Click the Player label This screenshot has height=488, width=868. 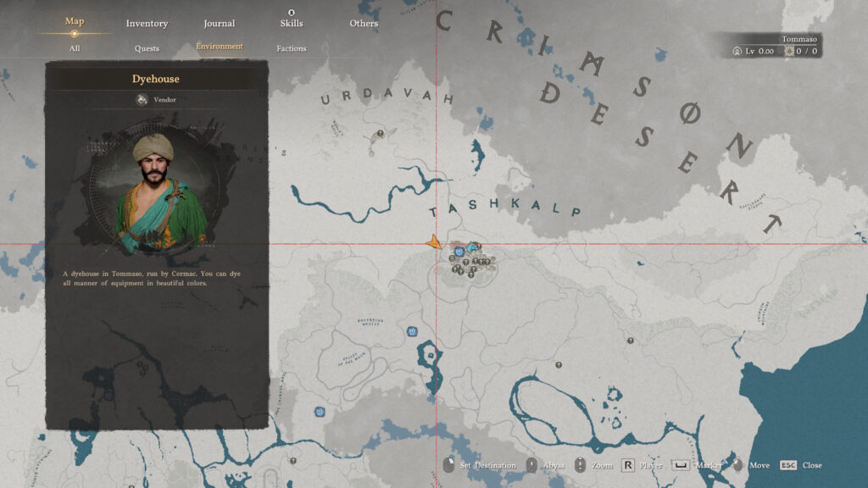[x=651, y=465]
